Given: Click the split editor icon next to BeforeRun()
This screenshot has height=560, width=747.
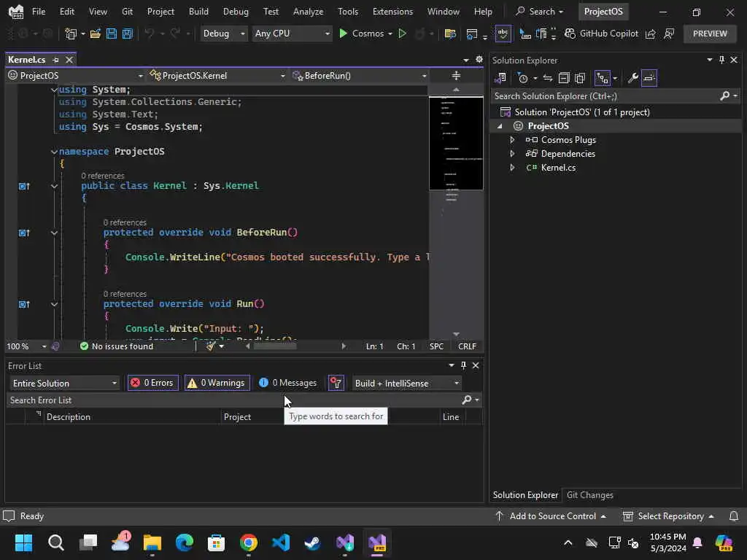Looking at the screenshot, I should point(456,75).
